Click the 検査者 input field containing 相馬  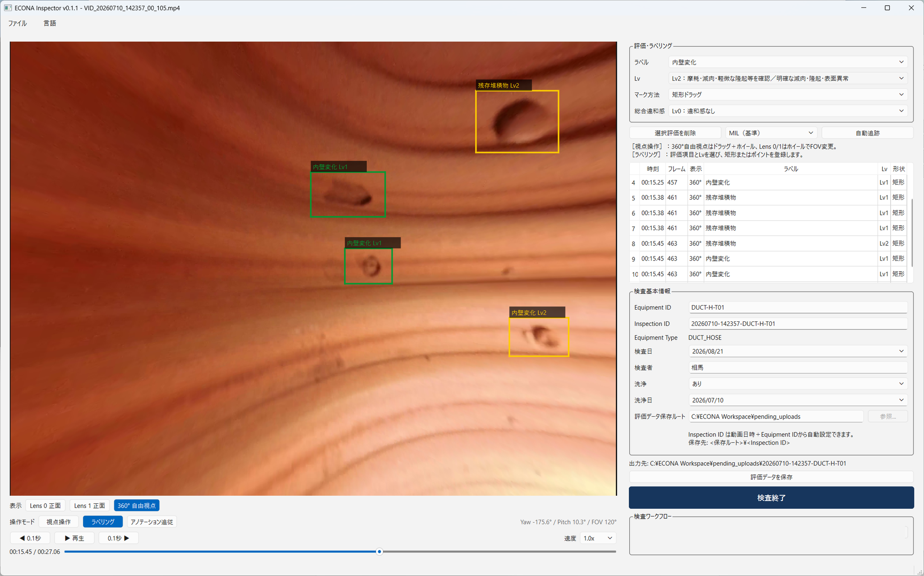[798, 367]
